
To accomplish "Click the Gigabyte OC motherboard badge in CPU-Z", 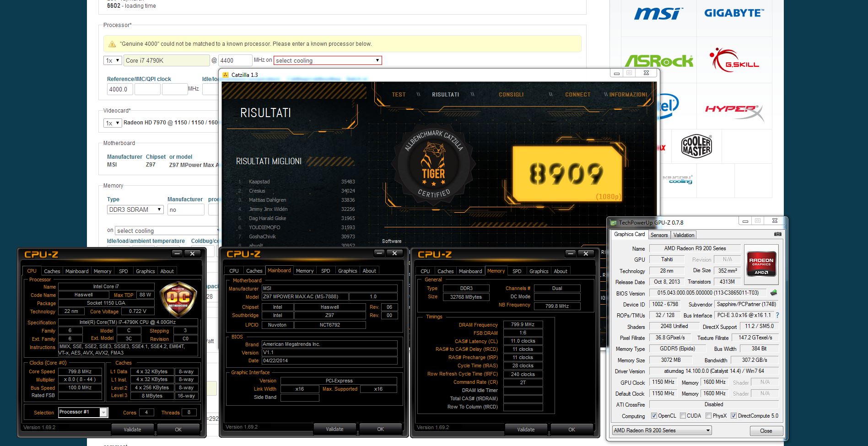I will pos(178,300).
